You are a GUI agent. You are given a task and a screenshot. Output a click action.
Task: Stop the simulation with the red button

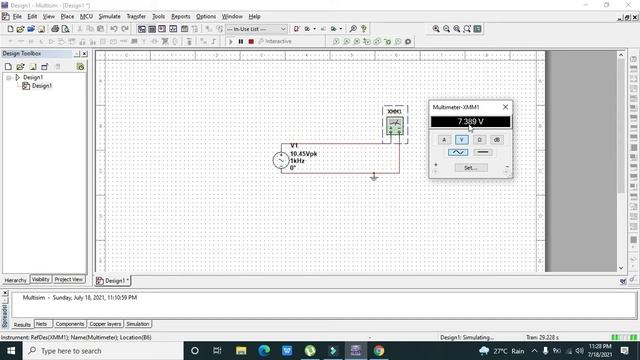coord(251,42)
